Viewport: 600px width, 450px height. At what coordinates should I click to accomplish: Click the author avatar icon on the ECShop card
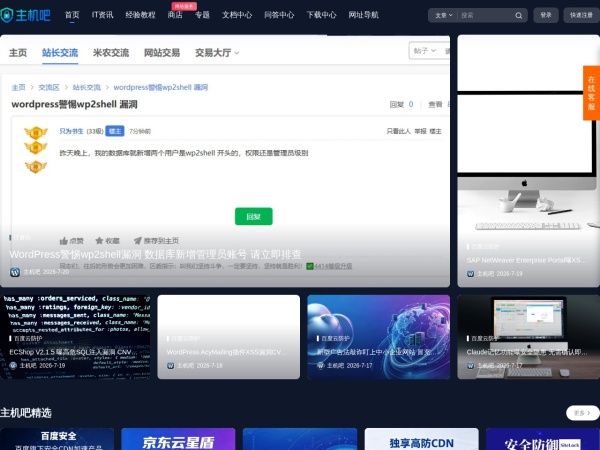point(13,366)
